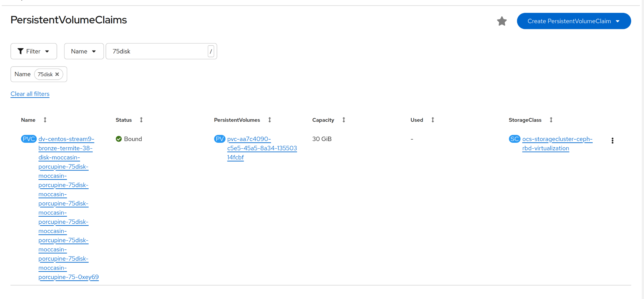Open the dv-centos-stream9 PVC link
644x299 pixels.
pyautogui.click(x=69, y=208)
